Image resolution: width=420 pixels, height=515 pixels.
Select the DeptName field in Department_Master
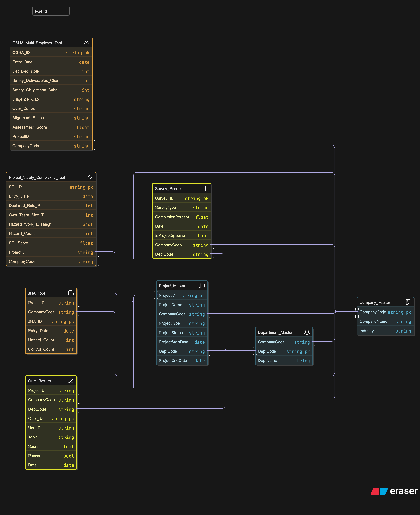point(284,360)
